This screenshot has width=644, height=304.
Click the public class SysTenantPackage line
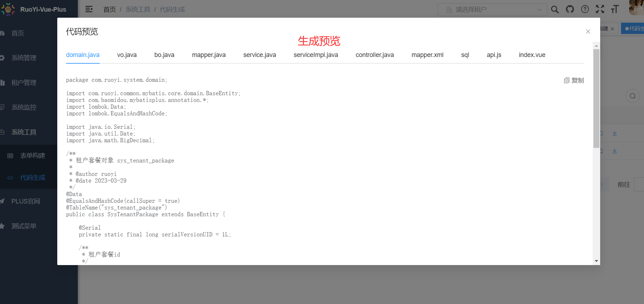pyautogui.click(x=146, y=214)
